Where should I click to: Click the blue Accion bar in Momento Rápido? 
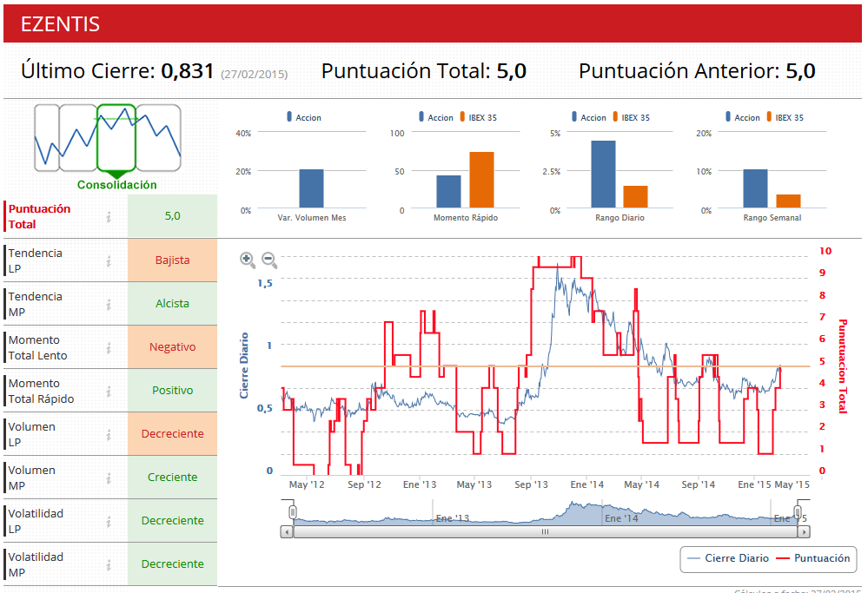pos(448,191)
